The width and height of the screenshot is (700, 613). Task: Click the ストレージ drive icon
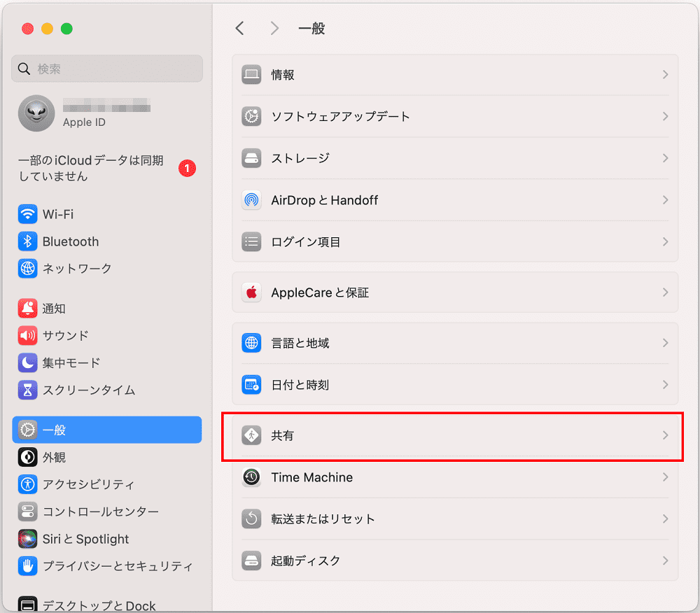(x=251, y=158)
